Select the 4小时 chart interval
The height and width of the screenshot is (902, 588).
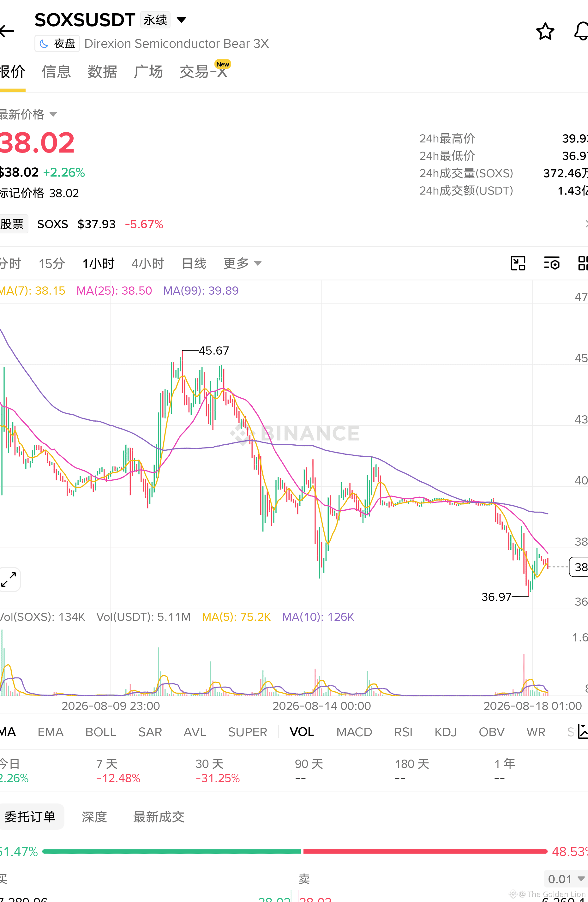tap(148, 263)
